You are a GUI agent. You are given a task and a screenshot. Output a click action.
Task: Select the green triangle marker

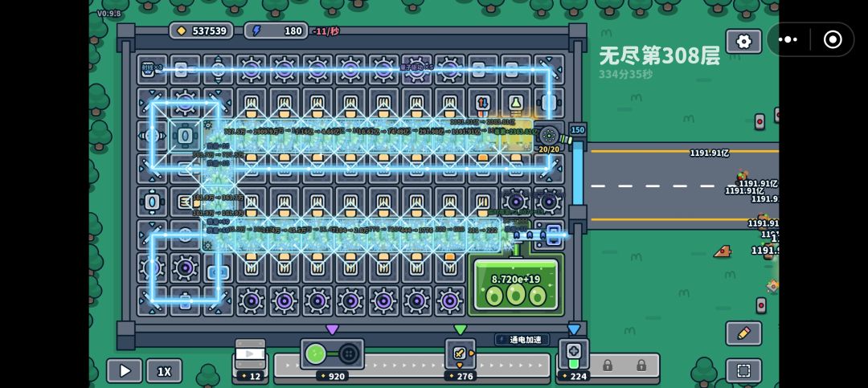pyautogui.click(x=460, y=330)
